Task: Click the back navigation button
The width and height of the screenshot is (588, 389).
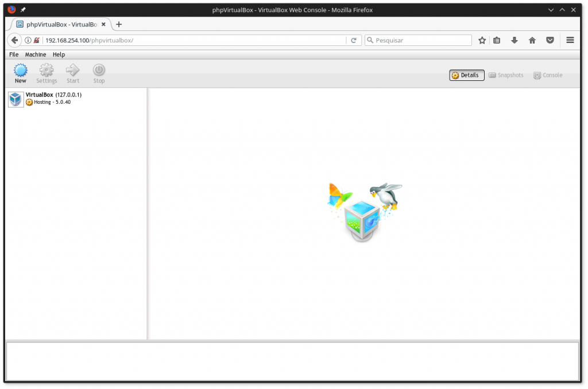Action: pyautogui.click(x=14, y=40)
